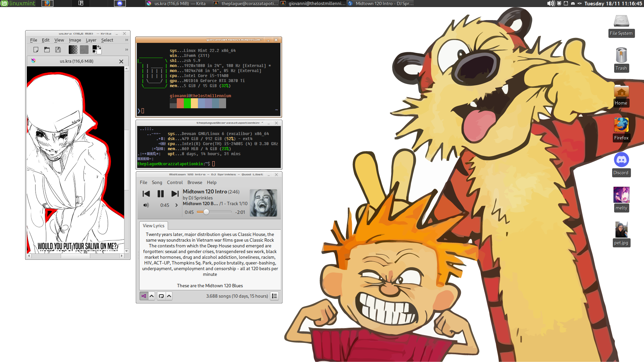Image resolution: width=644 pixels, height=362 pixels.
Task: Click the volume button in Quod Libet
Action: coord(146,205)
